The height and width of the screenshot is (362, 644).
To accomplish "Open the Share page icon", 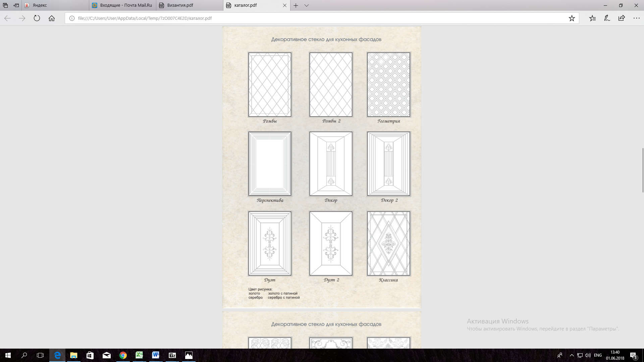I will coord(622,18).
